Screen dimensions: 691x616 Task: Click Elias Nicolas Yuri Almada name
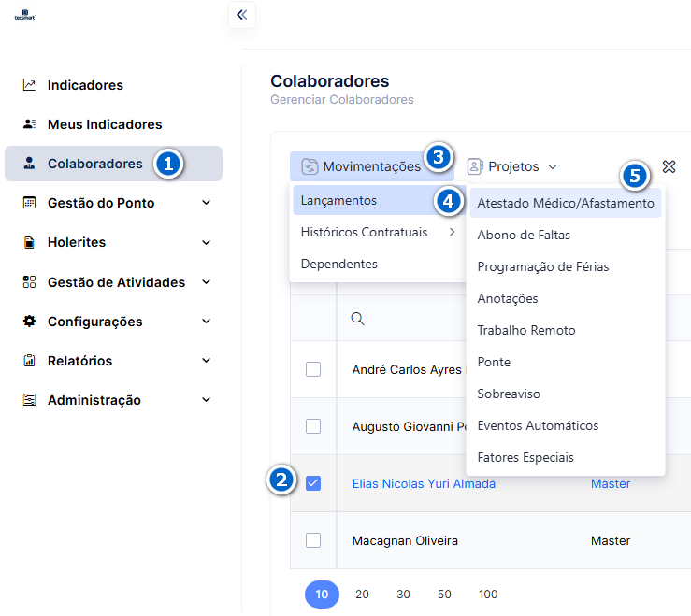(x=424, y=483)
